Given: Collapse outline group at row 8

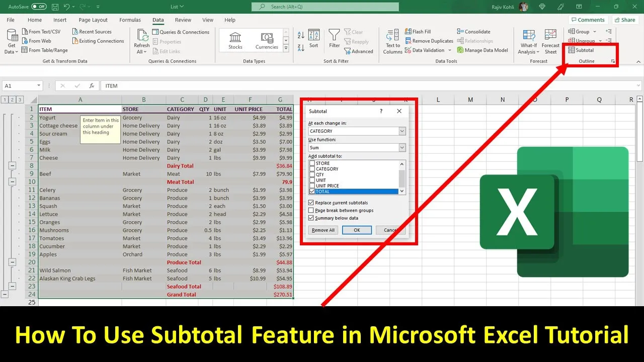Looking at the screenshot, I should click(13, 166).
